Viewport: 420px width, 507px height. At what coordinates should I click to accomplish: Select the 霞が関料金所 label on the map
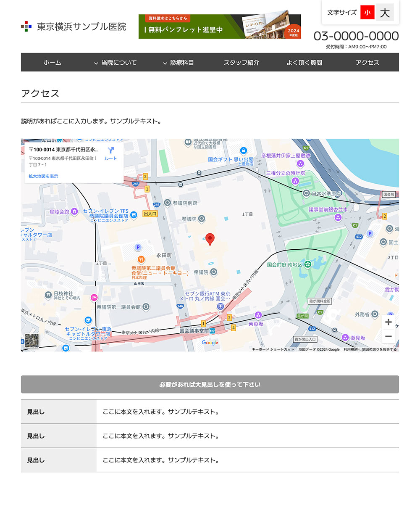click(x=320, y=301)
